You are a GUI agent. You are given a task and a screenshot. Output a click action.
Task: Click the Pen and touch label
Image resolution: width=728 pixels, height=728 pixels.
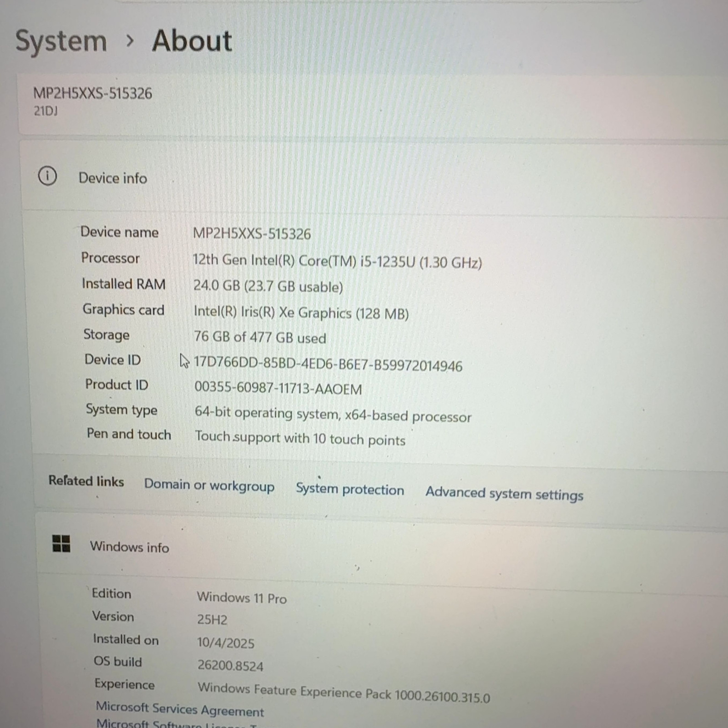pyautogui.click(x=129, y=434)
